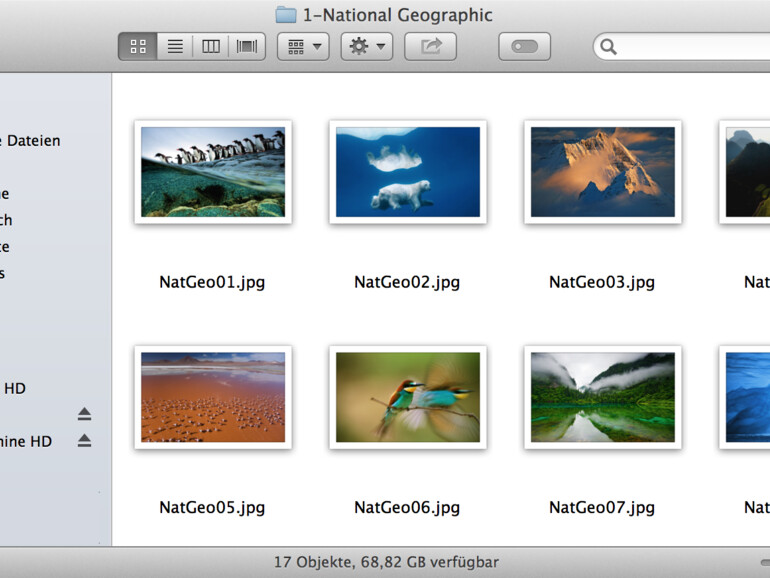Select the file name NatGeo06.jpg
The height and width of the screenshot is (578, 770).
tap(407, 507)
